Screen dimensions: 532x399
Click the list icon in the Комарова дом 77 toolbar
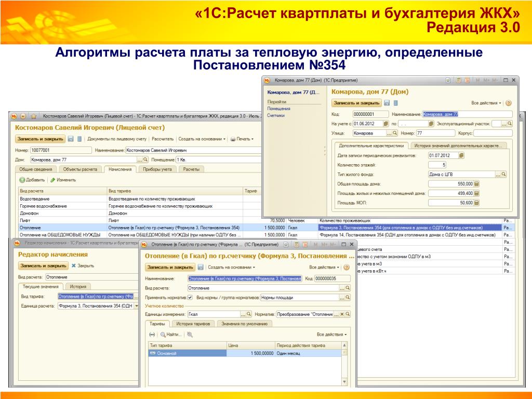click(395, 103)
